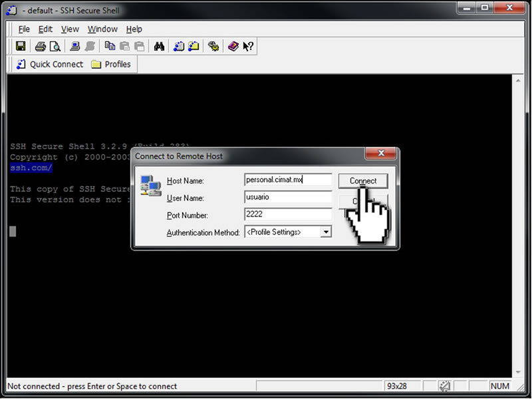Click the "User Name:" label
The image size is (532, 399).
tap(186, 198)
